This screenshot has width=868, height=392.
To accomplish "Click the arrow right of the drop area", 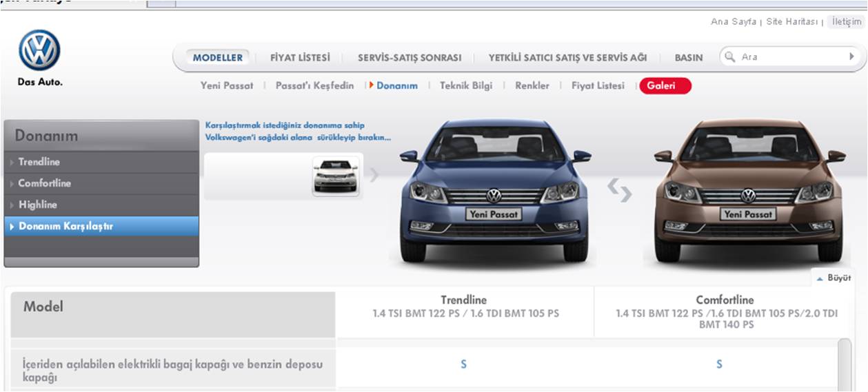I will pos(374,175).
